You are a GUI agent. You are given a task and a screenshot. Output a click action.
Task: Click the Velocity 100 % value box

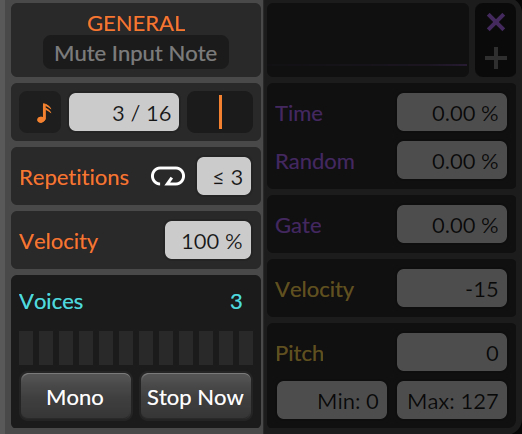tap(208, 240)
